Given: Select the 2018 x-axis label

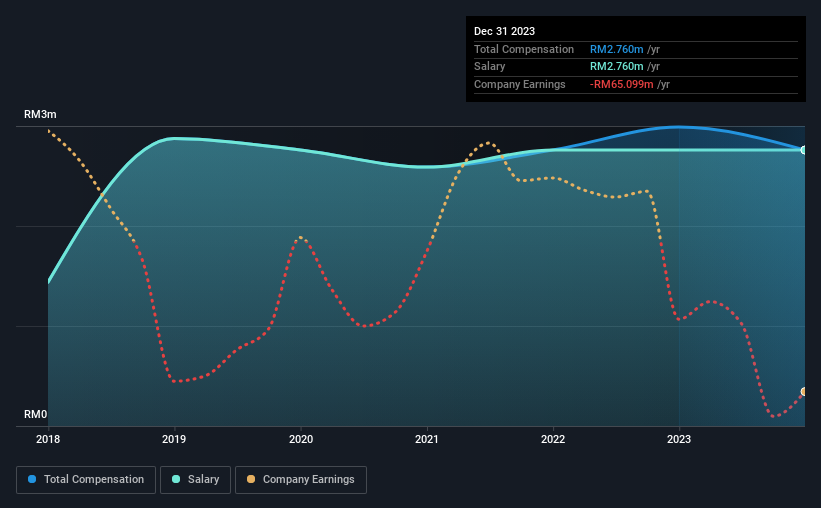Looking at the screenshot, I should coord(48,439).
